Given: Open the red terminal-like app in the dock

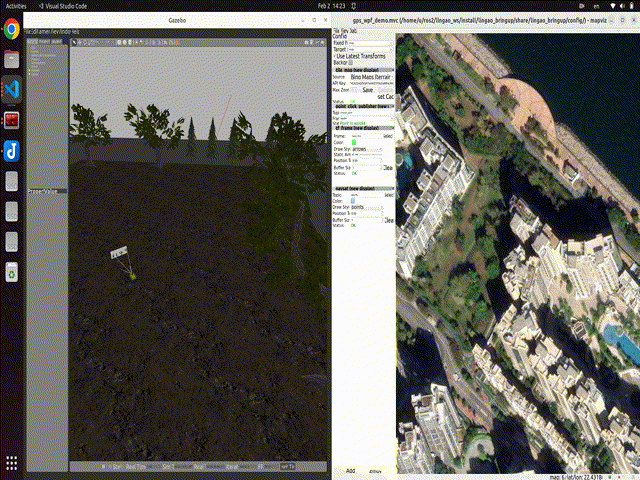Looking at the screenshot, I should coord(11,120).
